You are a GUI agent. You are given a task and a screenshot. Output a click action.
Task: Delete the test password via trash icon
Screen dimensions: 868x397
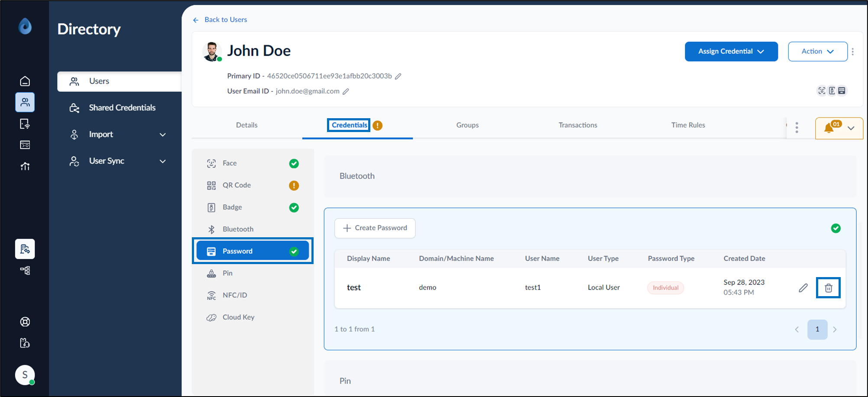point(828,288)
